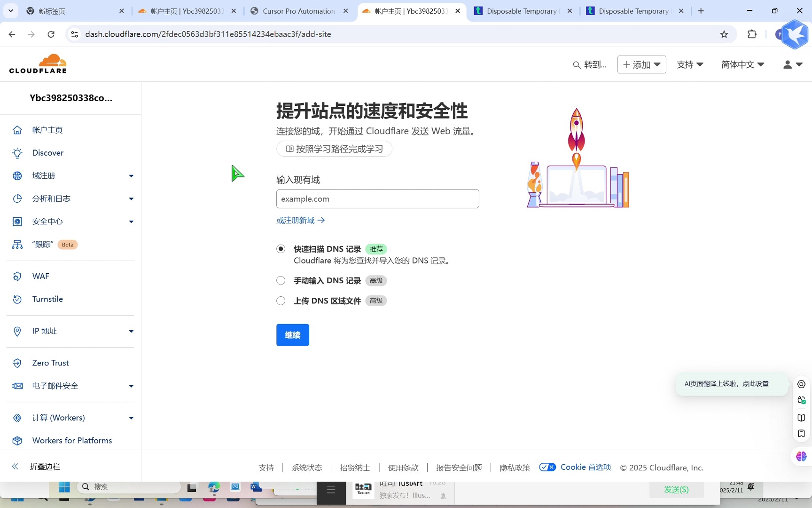Click the site information icon in address bar
812x508 pixels.
pos(74,34)
